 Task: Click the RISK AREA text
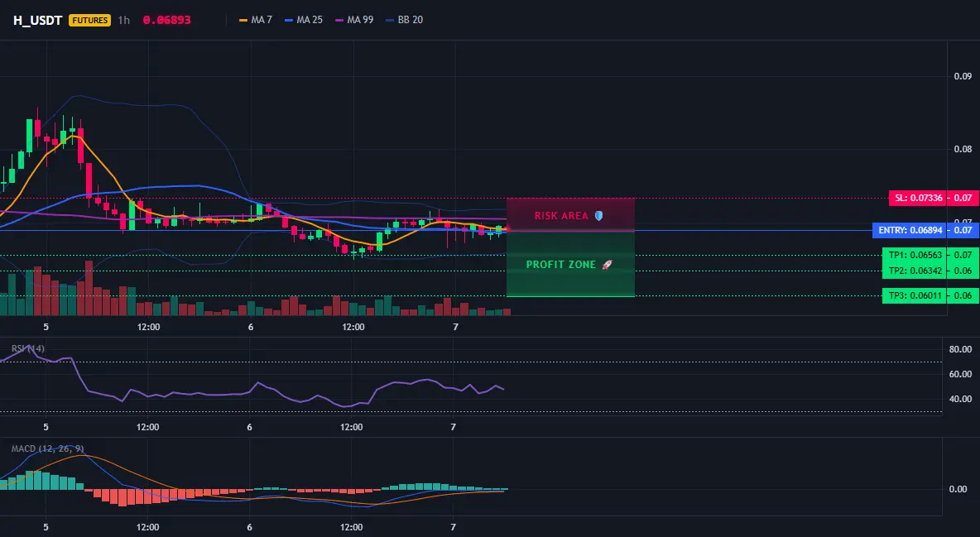(561, 216)
